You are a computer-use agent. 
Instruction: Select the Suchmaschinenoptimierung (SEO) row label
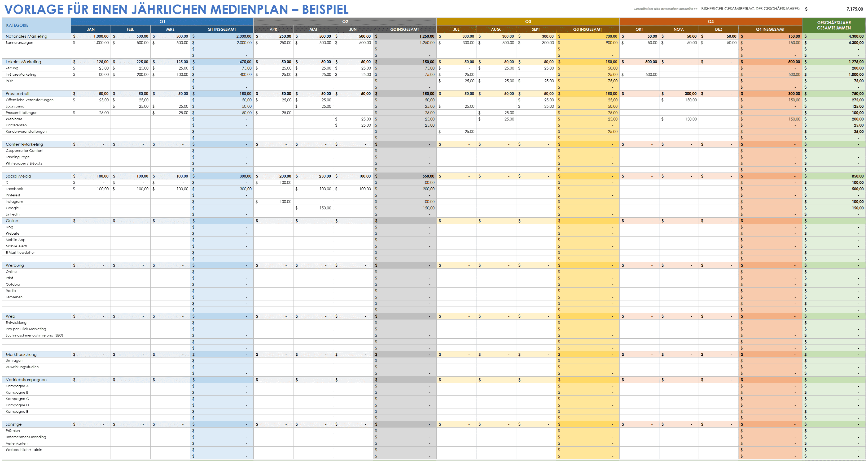[34, 335]
